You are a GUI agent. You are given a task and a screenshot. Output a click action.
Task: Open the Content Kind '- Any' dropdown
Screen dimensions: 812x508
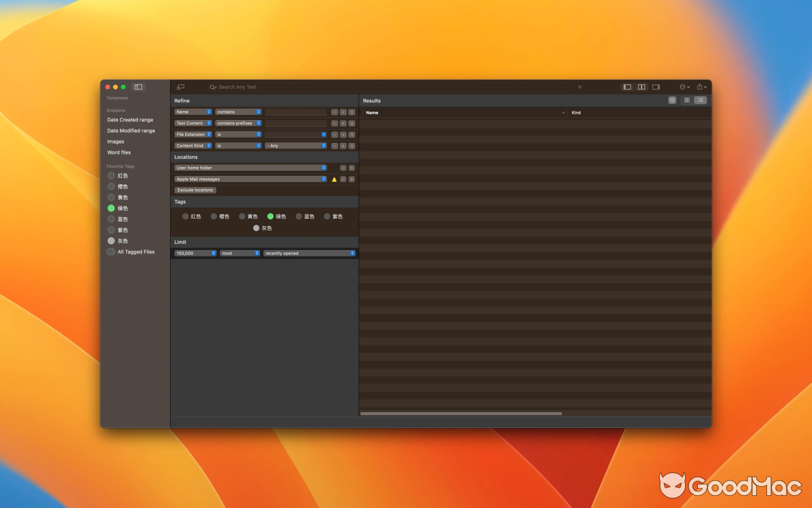click(296, 145)
